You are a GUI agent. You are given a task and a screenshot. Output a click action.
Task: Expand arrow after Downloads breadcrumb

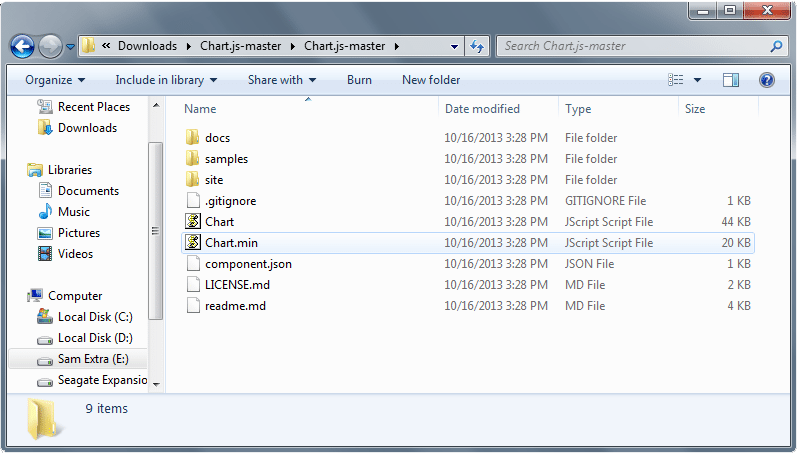click(188, 46)
